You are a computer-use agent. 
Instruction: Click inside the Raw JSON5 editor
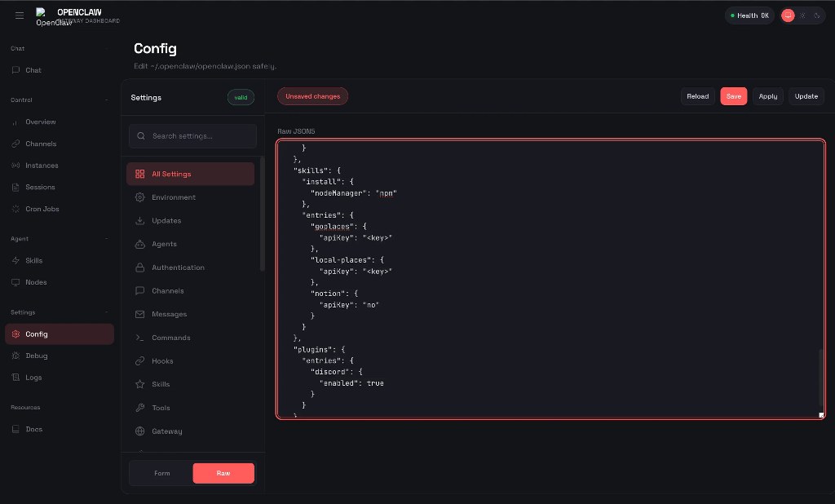pos(550,279)
